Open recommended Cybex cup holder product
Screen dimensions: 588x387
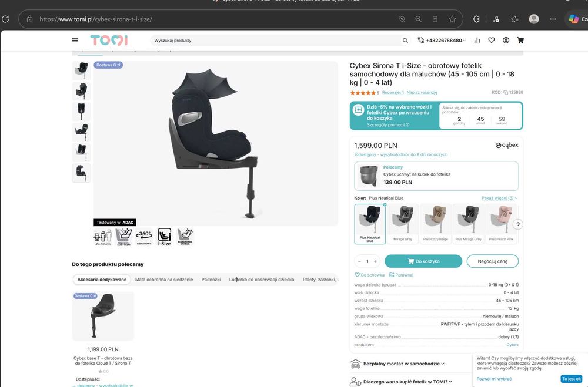point(436,176)
